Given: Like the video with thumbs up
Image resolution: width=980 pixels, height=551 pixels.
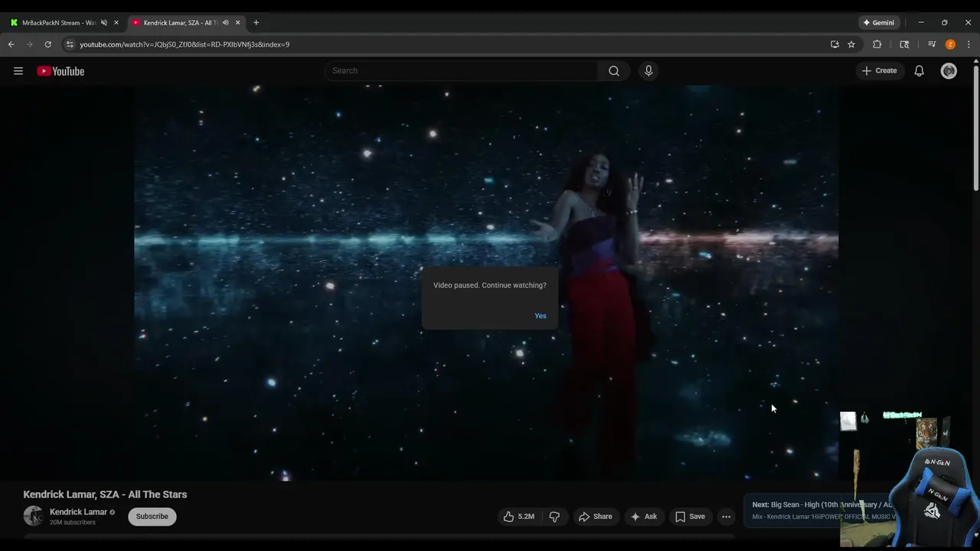Looking at the screenshot, I should [x=518, y=517].
